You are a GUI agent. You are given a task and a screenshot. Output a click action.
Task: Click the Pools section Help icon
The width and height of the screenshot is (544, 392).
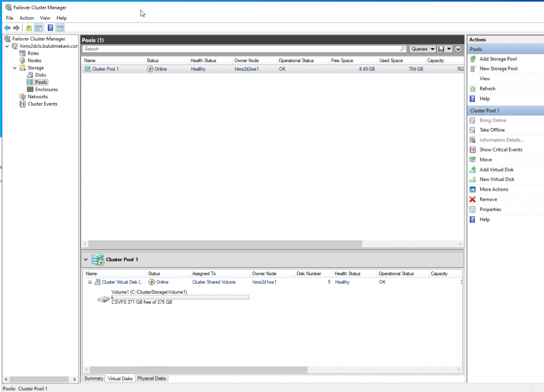point(472,99)
